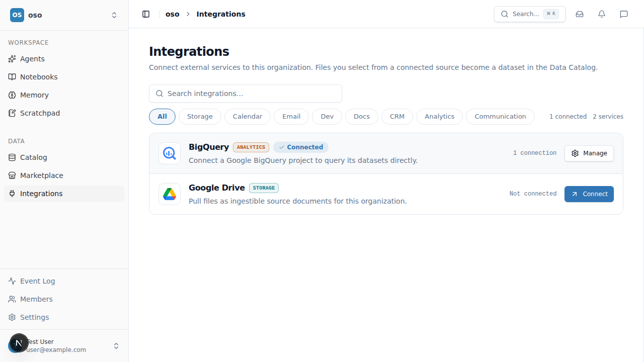Viewport: 644px width, 362px height.
Task: Filter integrations by Analytics
Action: 439,117
